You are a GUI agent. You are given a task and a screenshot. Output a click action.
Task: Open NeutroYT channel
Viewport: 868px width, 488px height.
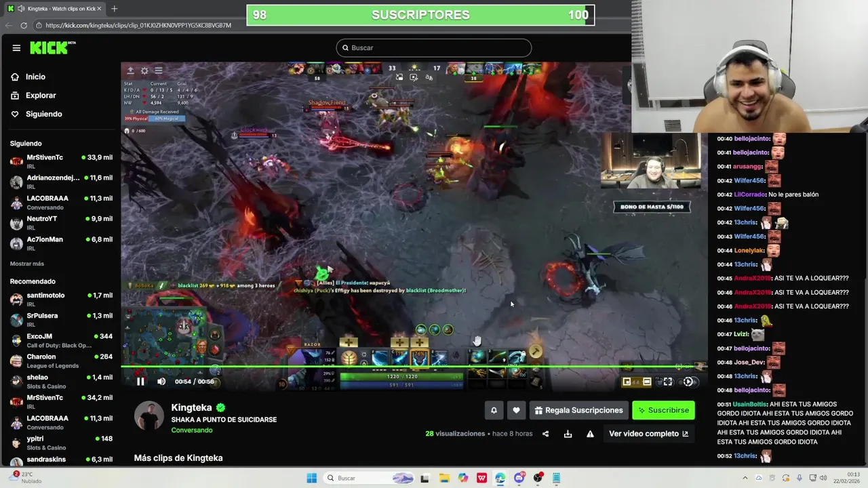[61, 222]
